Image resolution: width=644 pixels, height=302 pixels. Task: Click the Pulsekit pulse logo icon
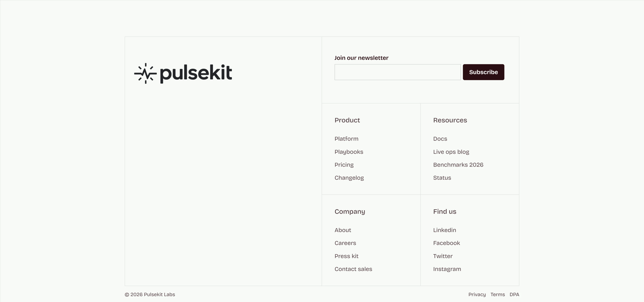pyautogui.click(x=145, y=73)
